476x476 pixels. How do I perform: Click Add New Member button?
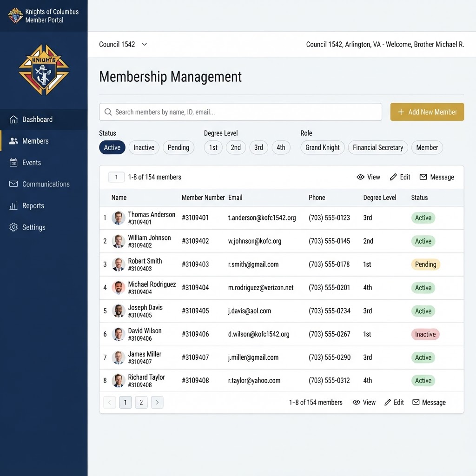point(427,112)
